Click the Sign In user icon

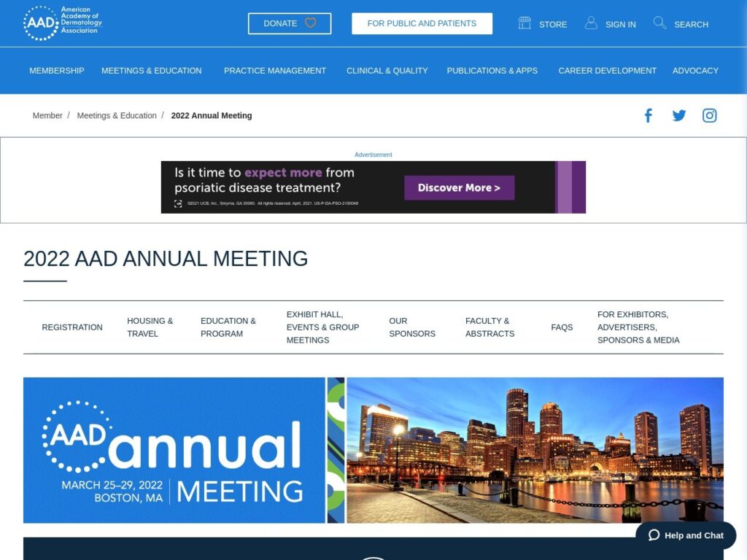coord(591,23)
